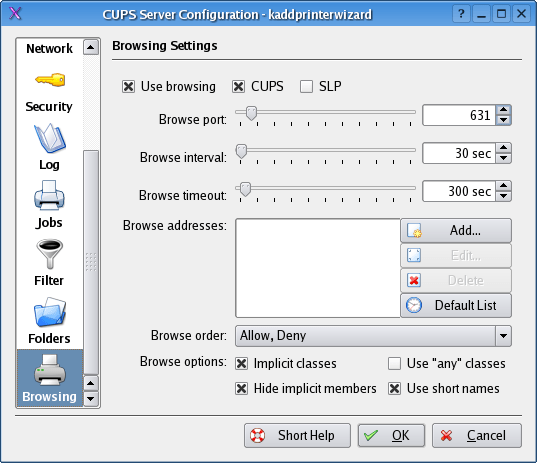Open the Security section key icon
This screenshot has height=463, width=537.
(50, 80)
